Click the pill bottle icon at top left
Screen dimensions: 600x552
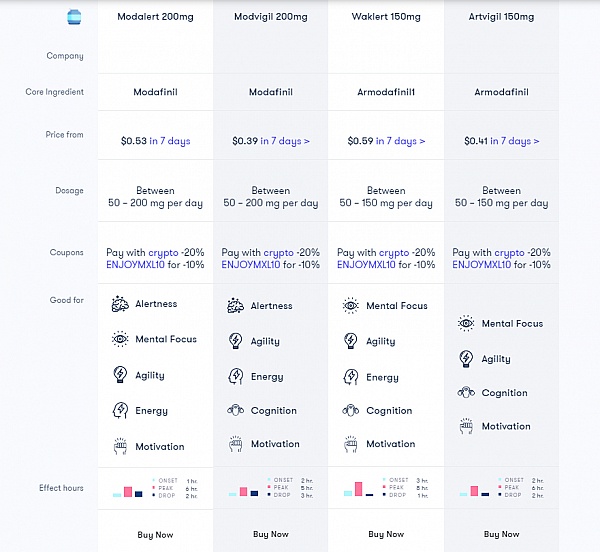click(74, 17)
